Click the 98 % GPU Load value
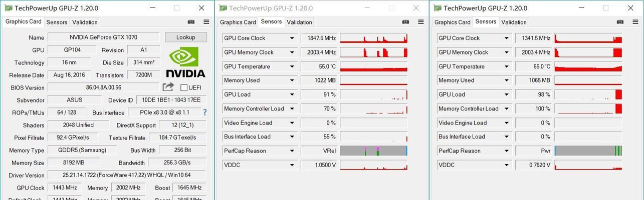The height and width of the screenshot is (200, 644). tap(533, 94)
